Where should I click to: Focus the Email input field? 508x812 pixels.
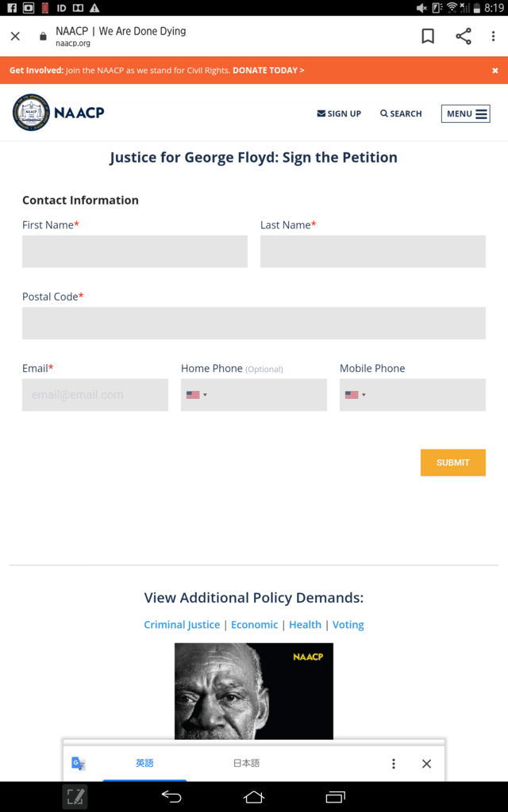click(95, 395)
